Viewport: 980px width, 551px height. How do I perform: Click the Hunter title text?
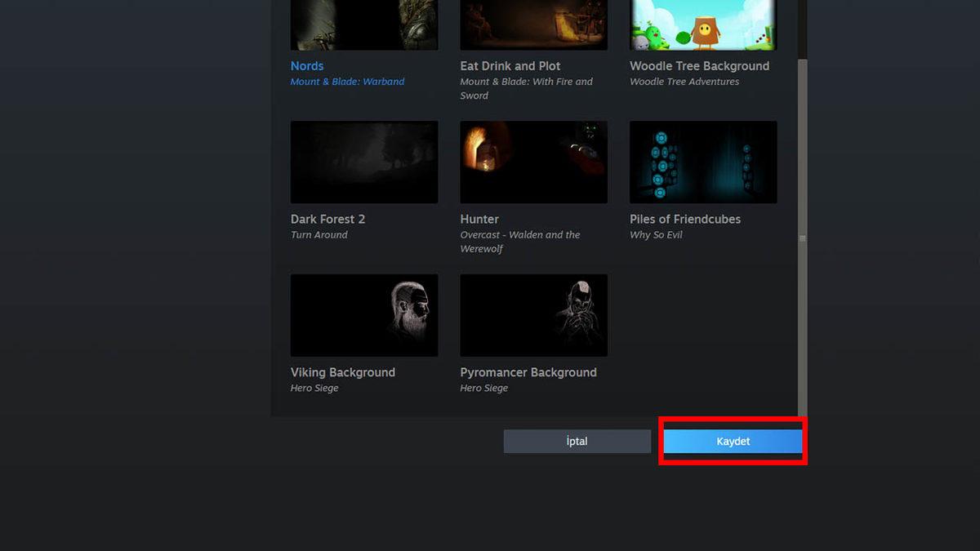(x=479, y=219)
